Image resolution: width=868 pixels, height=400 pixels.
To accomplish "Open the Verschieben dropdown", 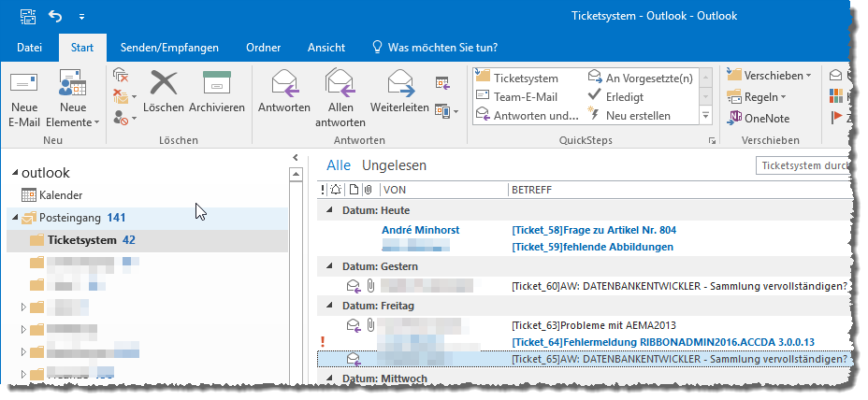I will (769, 76).
